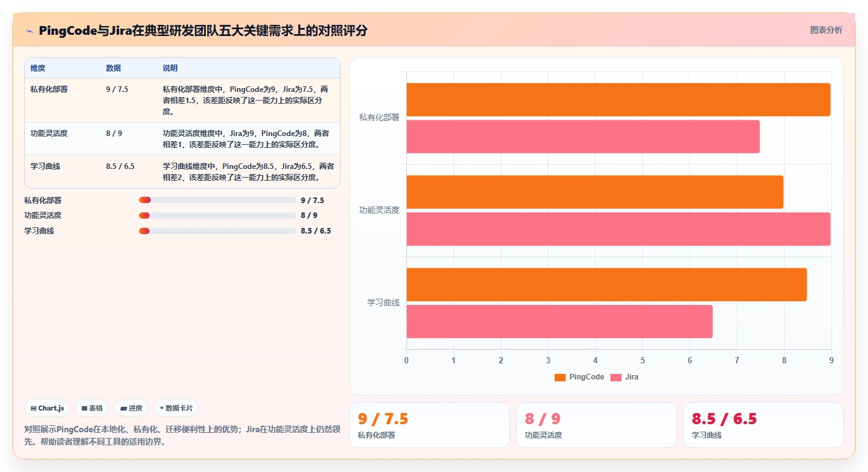Toggle the PingCode legend swatch
This screenshot has width=868, height=472.
[560, 377]
